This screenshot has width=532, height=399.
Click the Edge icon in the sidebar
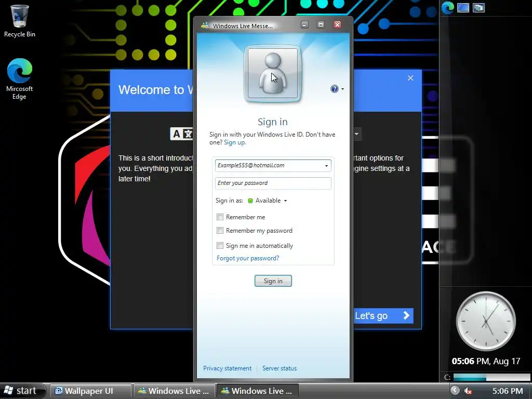tap(448, 7)
